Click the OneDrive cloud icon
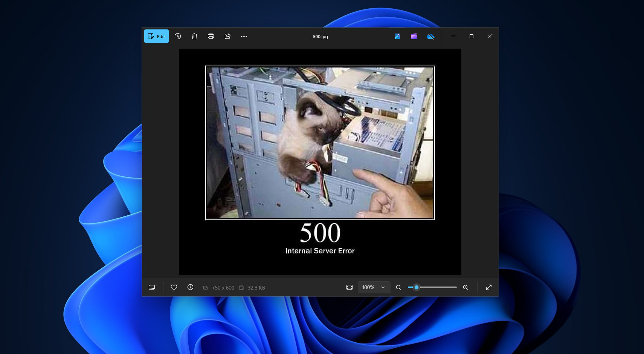 click(430, 36)
